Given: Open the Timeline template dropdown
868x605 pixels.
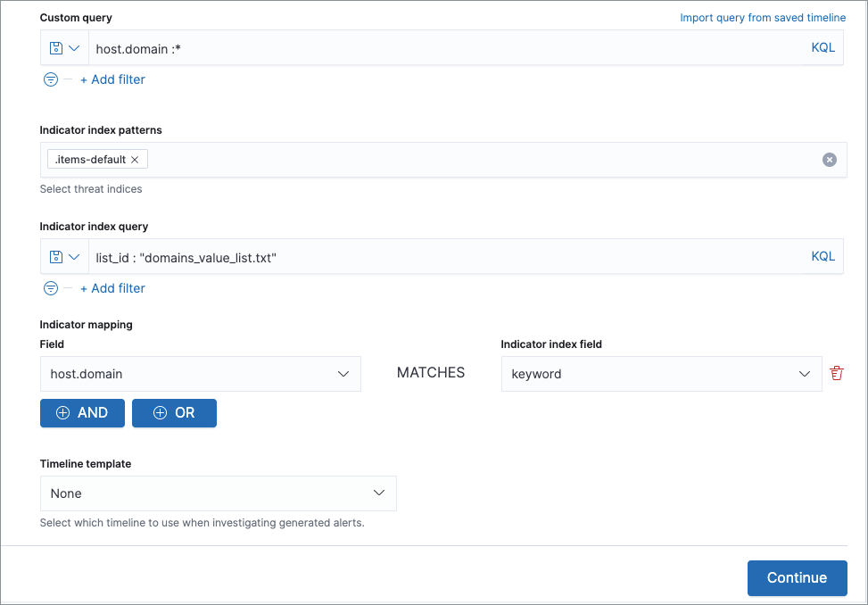Looking at the screenshot, I should (218, 493).
